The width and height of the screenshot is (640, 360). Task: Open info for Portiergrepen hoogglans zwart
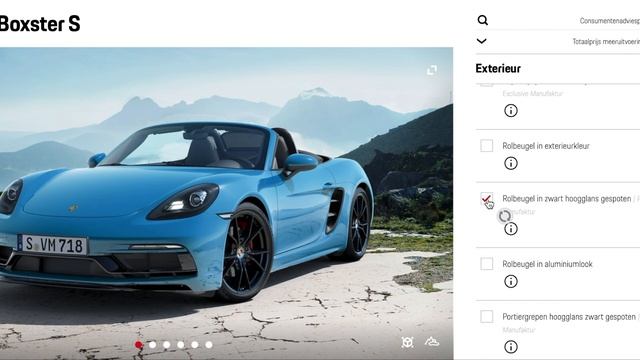pos(511,347)
